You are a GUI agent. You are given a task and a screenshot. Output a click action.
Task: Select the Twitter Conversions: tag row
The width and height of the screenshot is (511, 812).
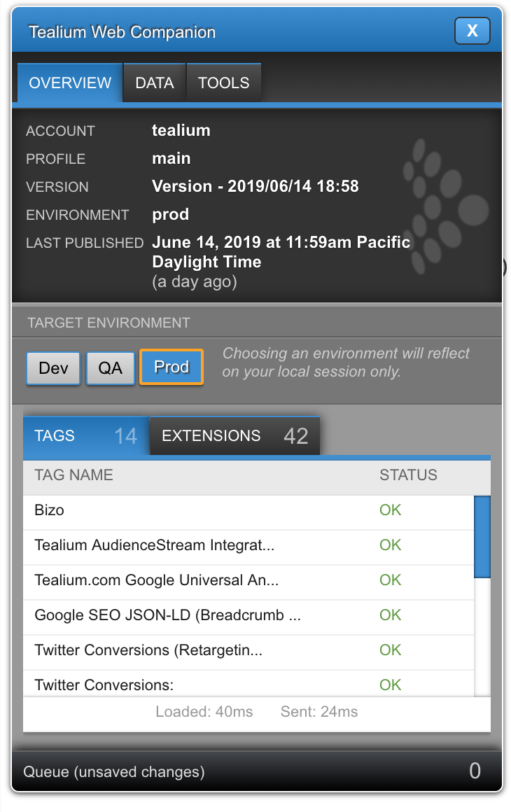[x=248, y=684]
